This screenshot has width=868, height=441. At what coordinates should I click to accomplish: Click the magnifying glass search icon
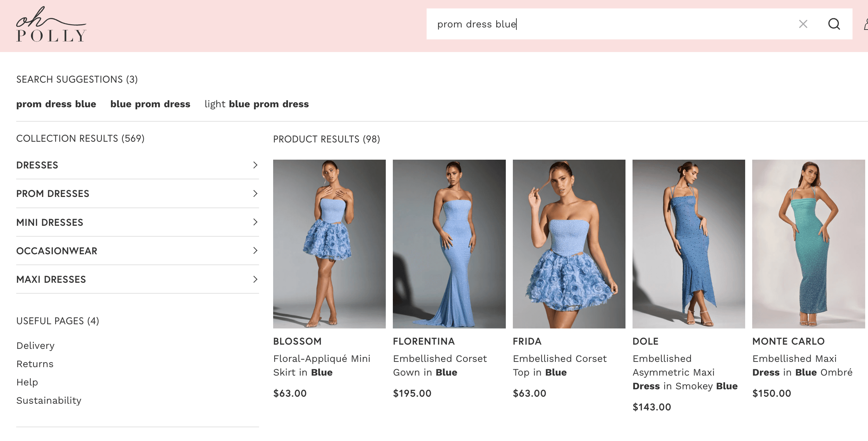point(834,24)
